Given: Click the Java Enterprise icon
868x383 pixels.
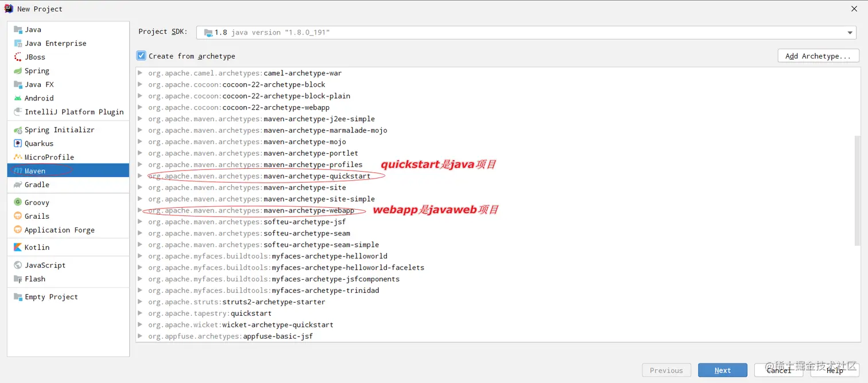Looking at the screenshot, I should (18, 43).
